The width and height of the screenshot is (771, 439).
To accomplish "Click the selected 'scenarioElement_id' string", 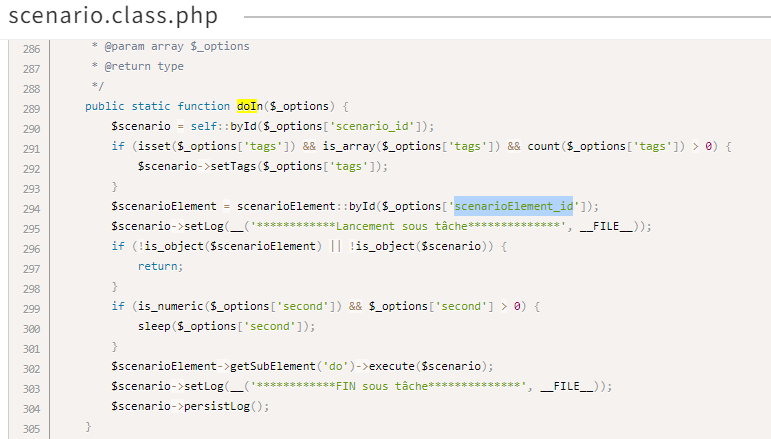I will (x=514, y=206).
